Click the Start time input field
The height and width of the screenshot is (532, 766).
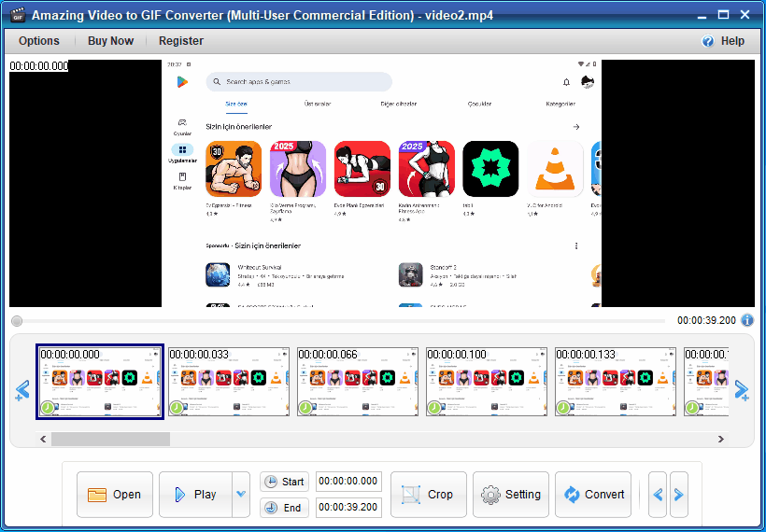pos(348,482)
